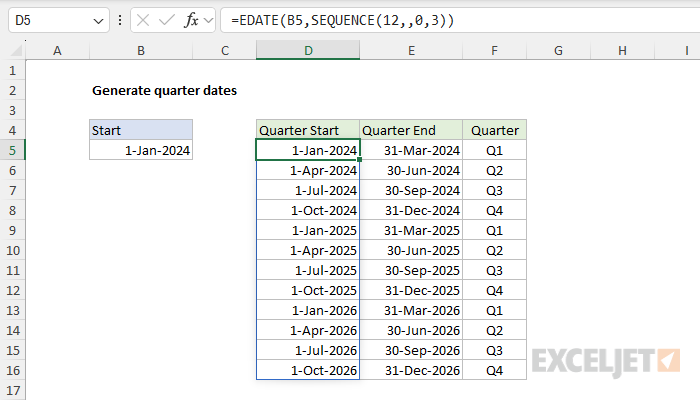The height and width of the screenshot is (400, 700).
Task: Select column F header
Action: (495, 50)
